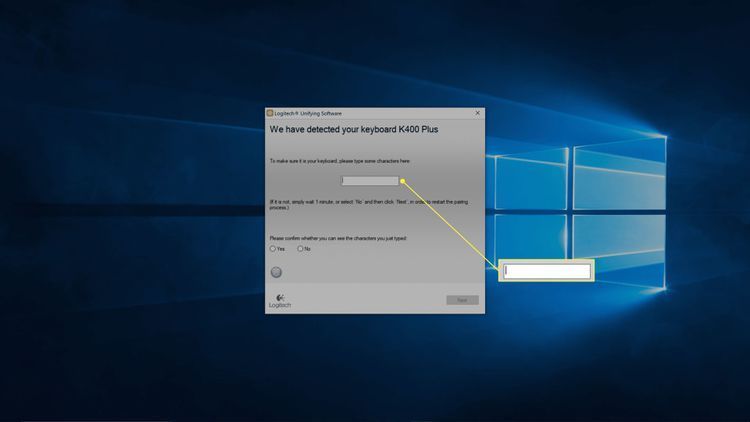Click the "Please confirm whether you can see" prompt
750x422 pixels.
(338, 238)
